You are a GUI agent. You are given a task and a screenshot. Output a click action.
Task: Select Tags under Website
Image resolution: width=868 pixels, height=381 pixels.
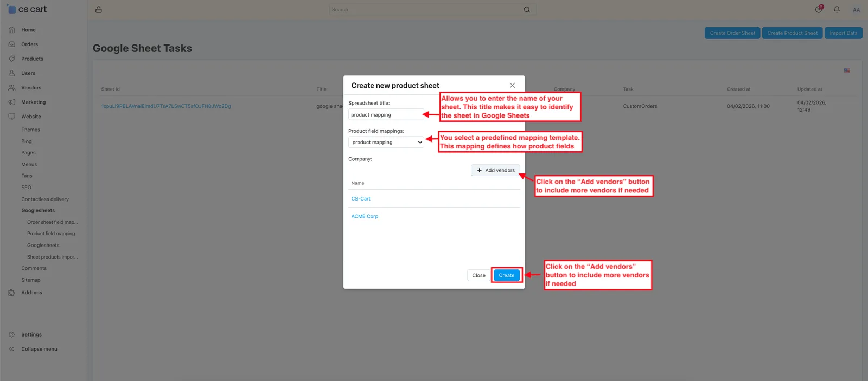tap(27, 176)
